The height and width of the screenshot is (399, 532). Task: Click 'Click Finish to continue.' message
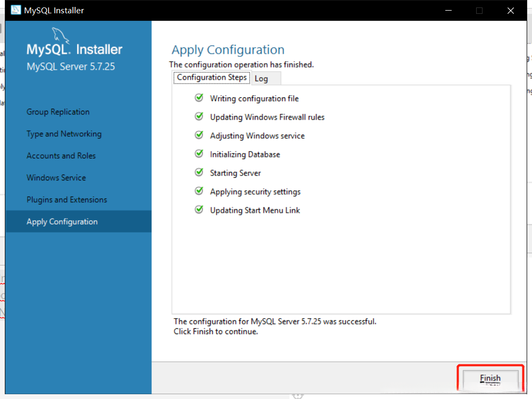point(216,331)
